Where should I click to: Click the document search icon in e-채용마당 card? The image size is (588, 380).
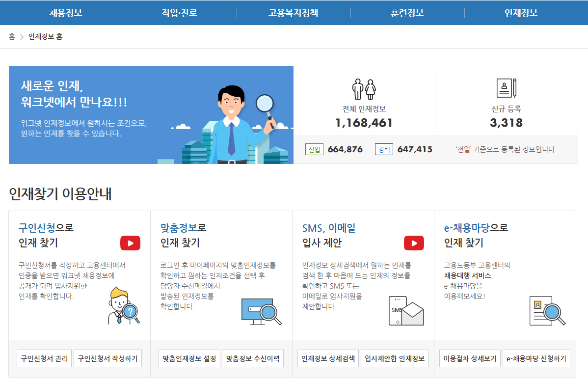(547, 311)
